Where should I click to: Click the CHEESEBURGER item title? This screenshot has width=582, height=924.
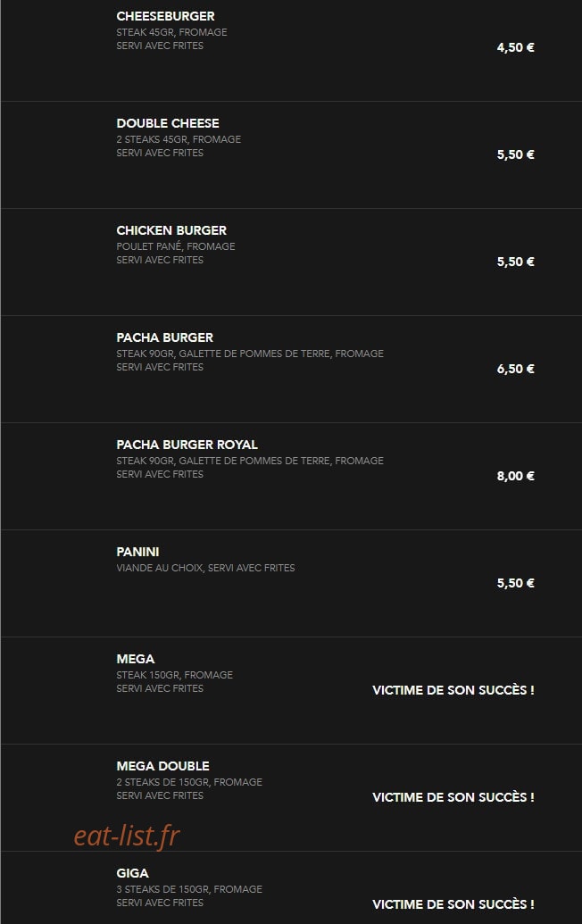(x=165, y=16)
